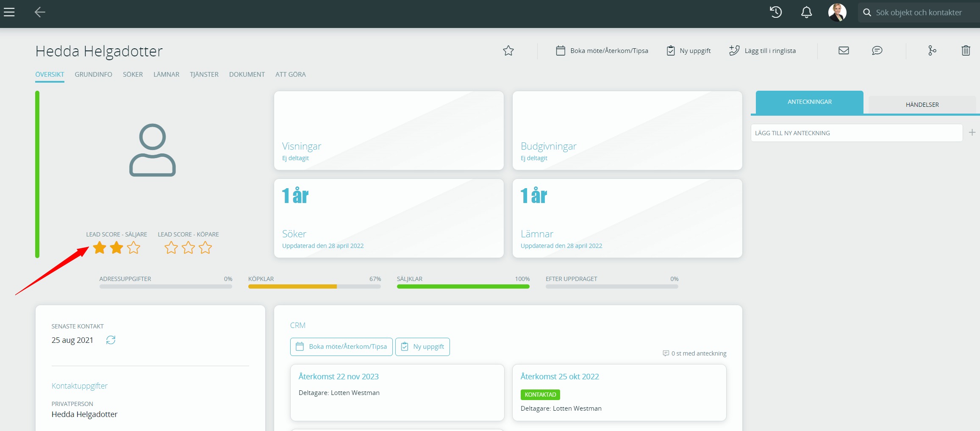Open the Söker 1 år card
Screen dimensions: 980x431
389,218
